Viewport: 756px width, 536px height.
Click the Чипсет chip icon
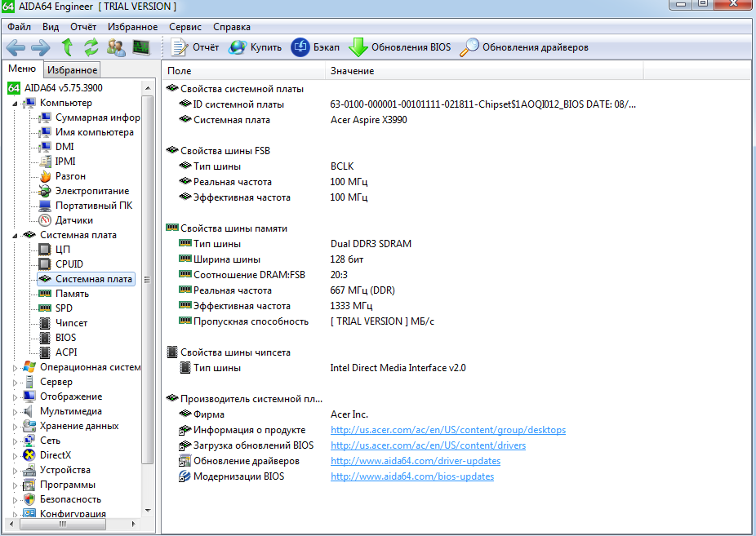pyautogui.click(x=45, y=323)
